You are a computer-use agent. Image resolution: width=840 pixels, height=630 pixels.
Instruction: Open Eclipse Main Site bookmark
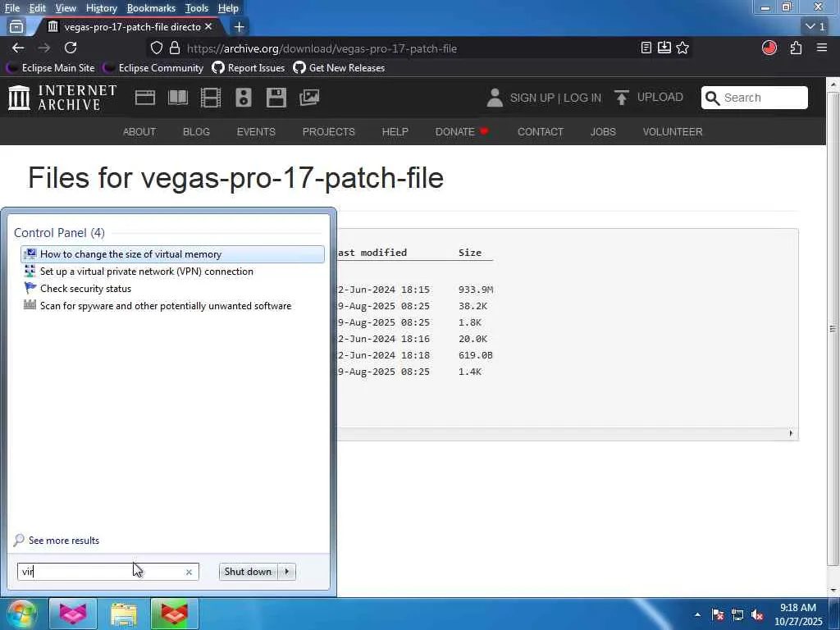click(50, 68)
